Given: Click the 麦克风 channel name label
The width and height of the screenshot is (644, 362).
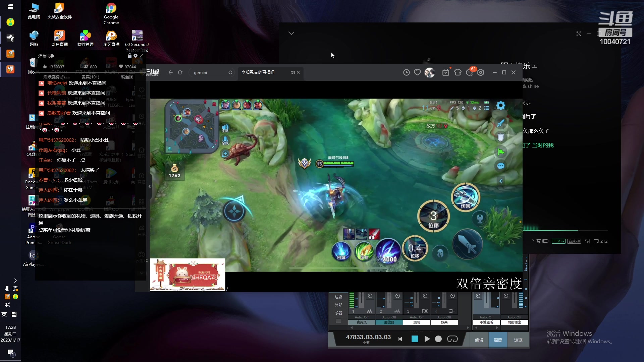Looking at the screenshot, I should click(x=362, y=322).
